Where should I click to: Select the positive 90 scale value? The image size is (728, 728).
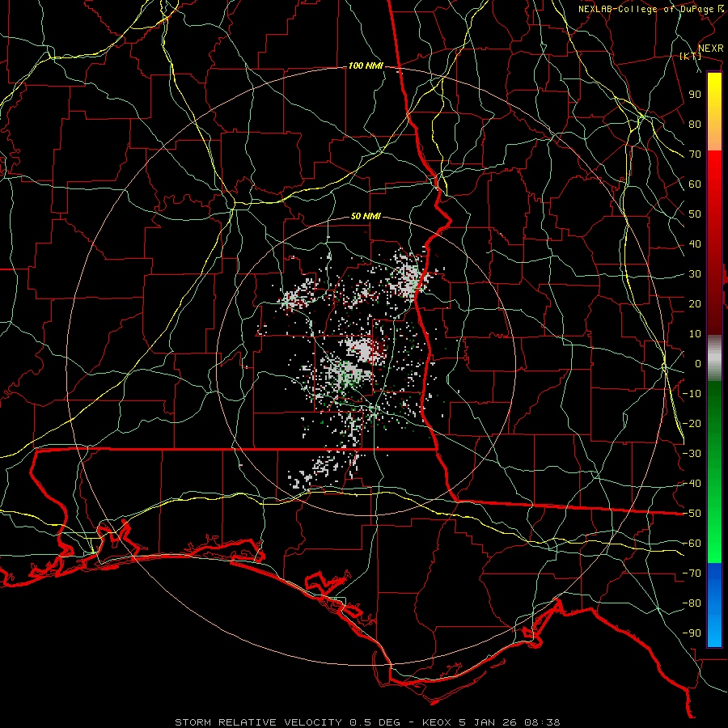[695, 95]
